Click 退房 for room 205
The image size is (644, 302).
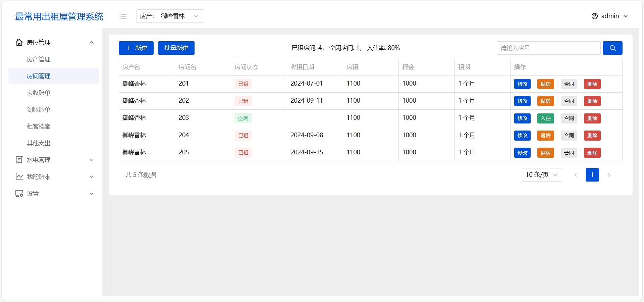point(546,153)
